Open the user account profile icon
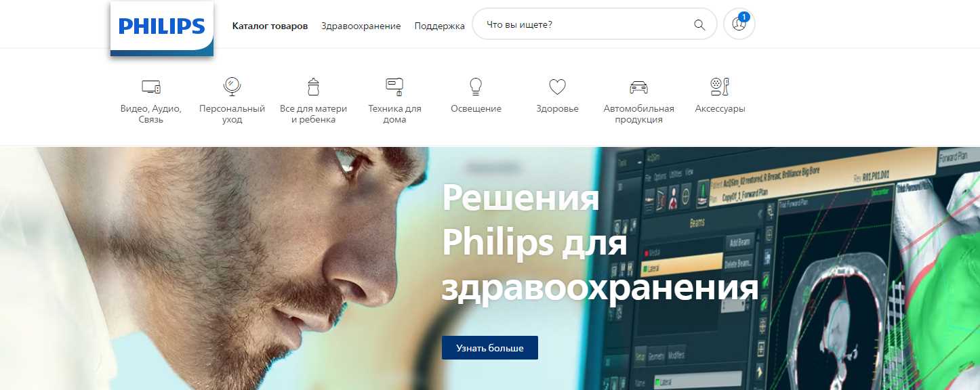This screenshot has width=980, height=390. pyautogui.click(x=739, y=24)
